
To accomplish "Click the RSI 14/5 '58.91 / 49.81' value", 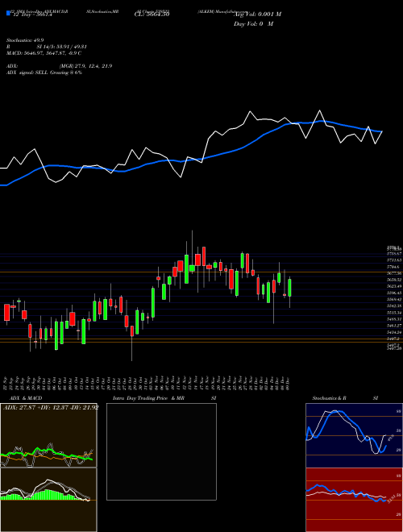I will point(70,48).
